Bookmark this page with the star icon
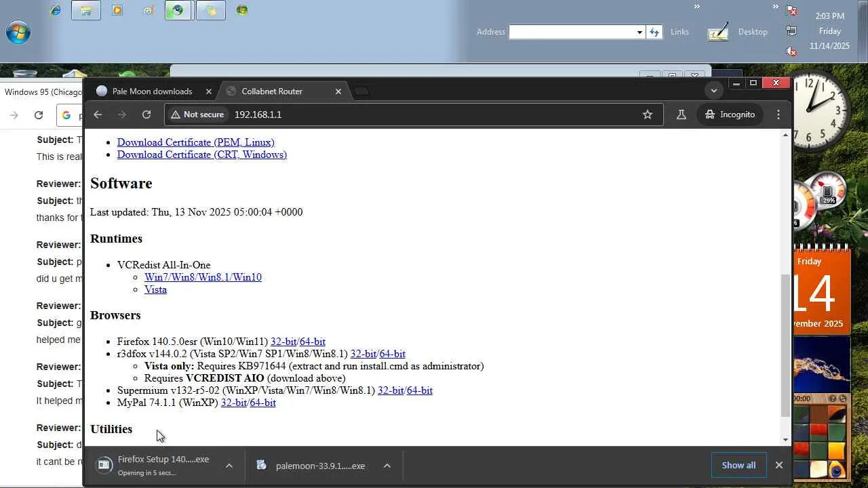The height and width of the screenshot is (488, 868). pyautogui.click(x=648, y=115)
